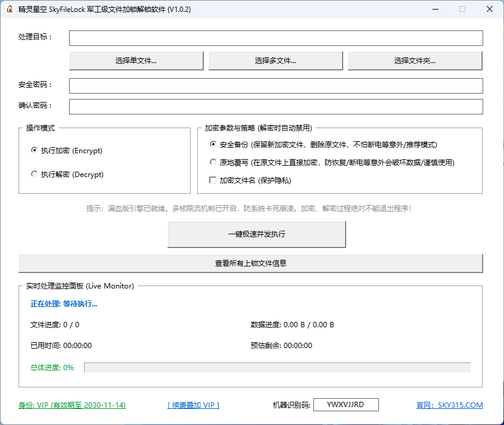Minimize the SkyFileLock window
This screenshot has width=504, height=425.
coord(435,9)
